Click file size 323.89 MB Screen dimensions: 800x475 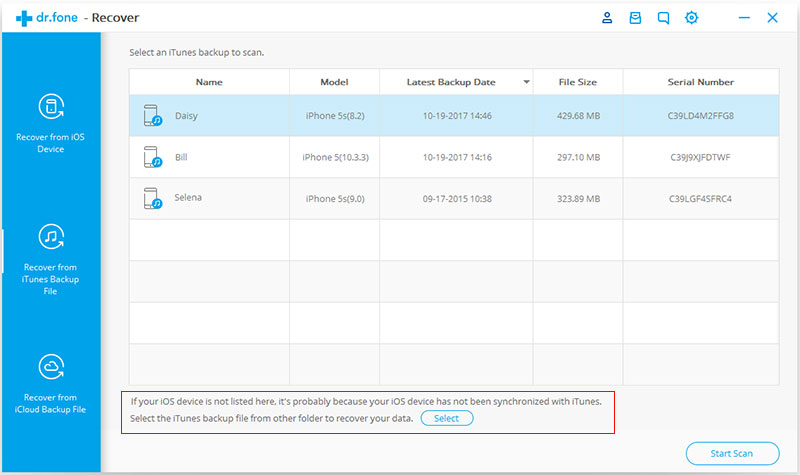coord(579,199)
